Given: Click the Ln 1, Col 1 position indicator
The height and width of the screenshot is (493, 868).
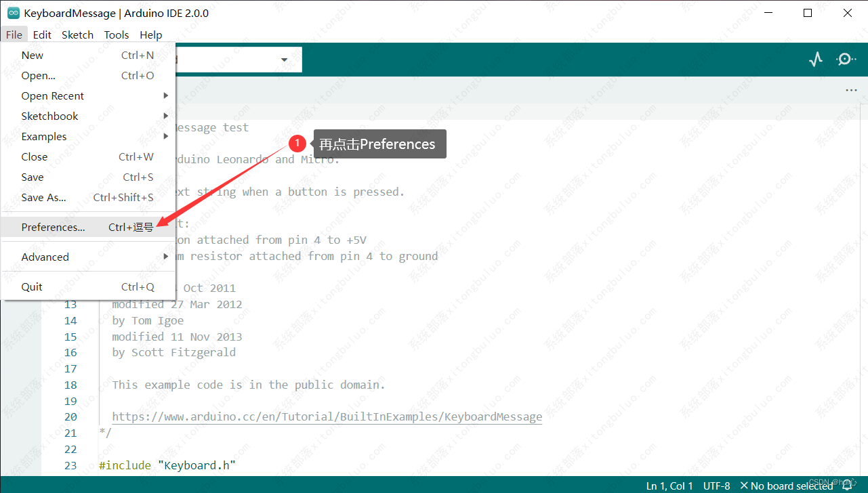Looking at the screenshot, I should tap(669, 486).
